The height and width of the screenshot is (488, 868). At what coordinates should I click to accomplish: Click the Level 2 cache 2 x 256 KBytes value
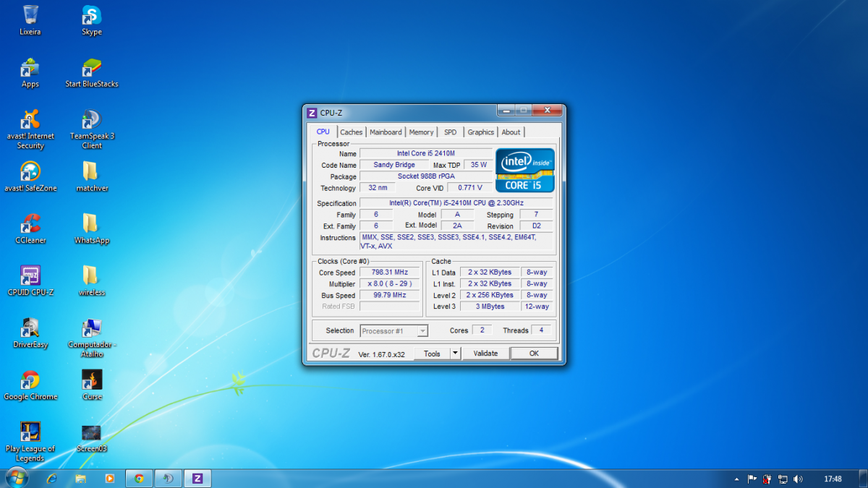point(490,295)
